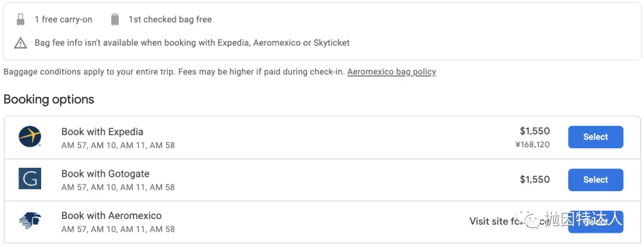Click the ¥168,120 yen price
The width and height of the screenshot is (644, 247).
click(x=532, y=144)
